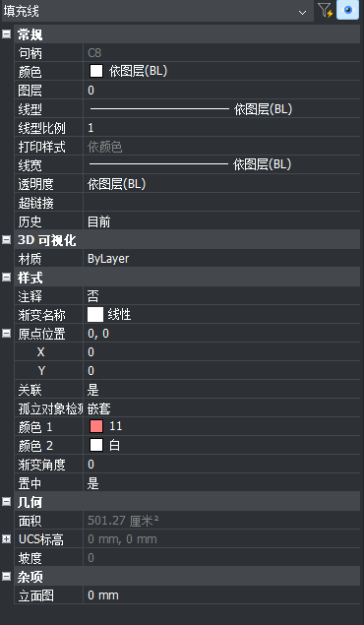Collapse the 常规 section
The image size is (364, 625).
click(6, 34)
